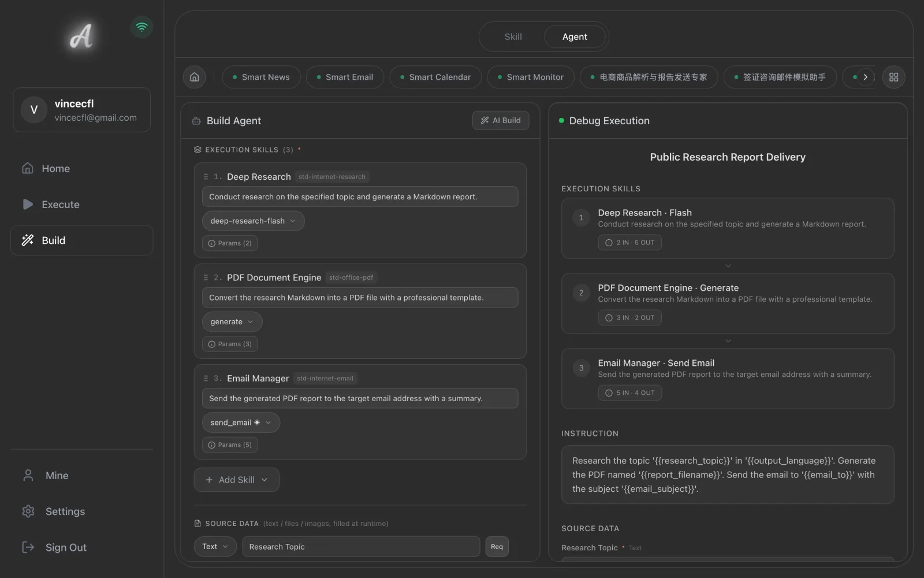Open the Smart News agent tab
This screenshot has width=924, height=578.
coord(261,77)
